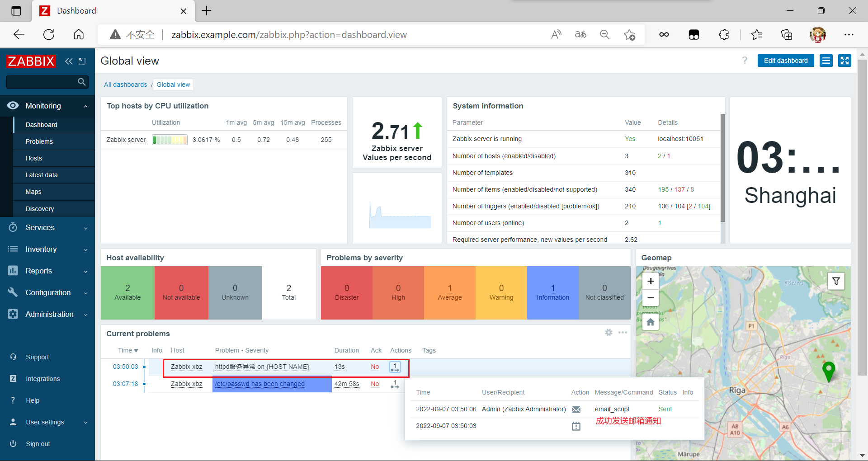This screenshot has width=868, height=461.
Task: Click the search magnifier icon in sidebar
Action: pyautogui.click(x=82, y=82)
